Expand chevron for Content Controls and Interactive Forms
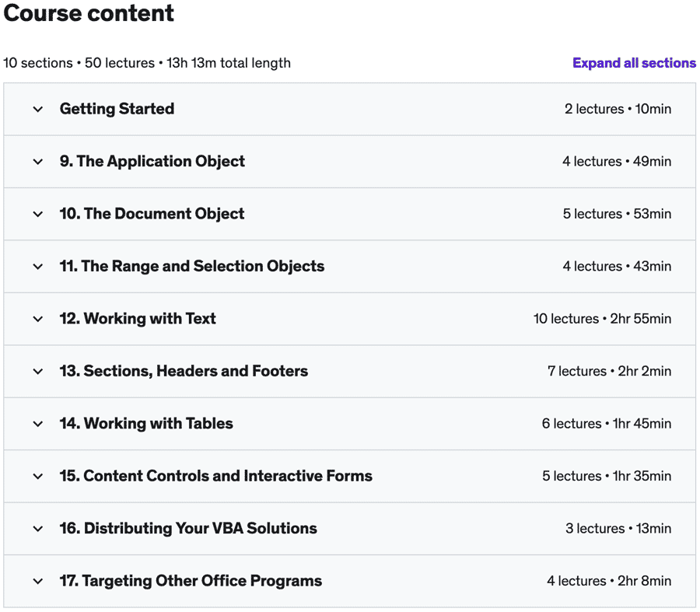This screenshot has height=612, width=700. [x=38, y=476]
